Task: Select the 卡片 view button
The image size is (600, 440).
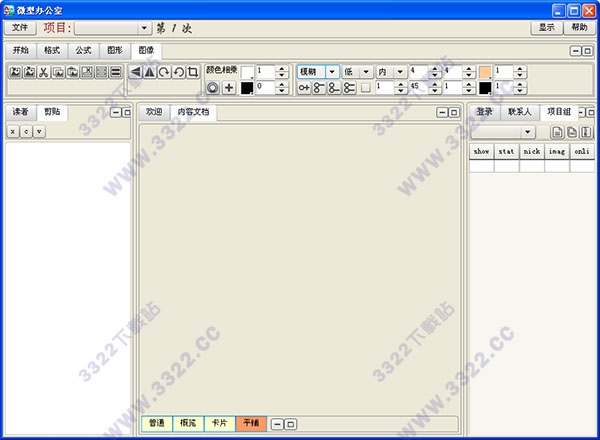Action: [x=220, y=423]
